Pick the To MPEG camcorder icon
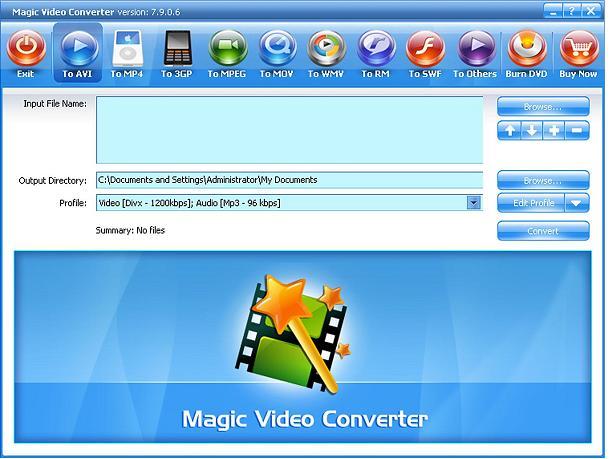 [x=228, y=48]
